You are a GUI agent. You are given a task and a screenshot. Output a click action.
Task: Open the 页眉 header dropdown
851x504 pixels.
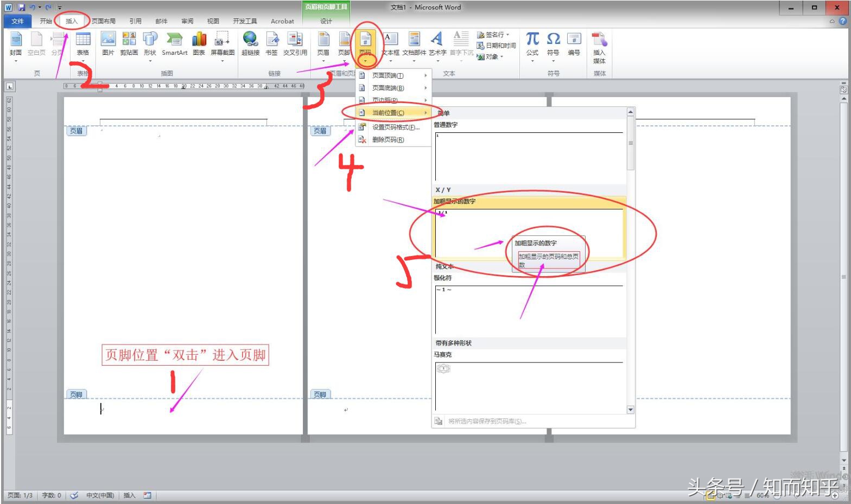pyautogui.click(x=323, y=46)
